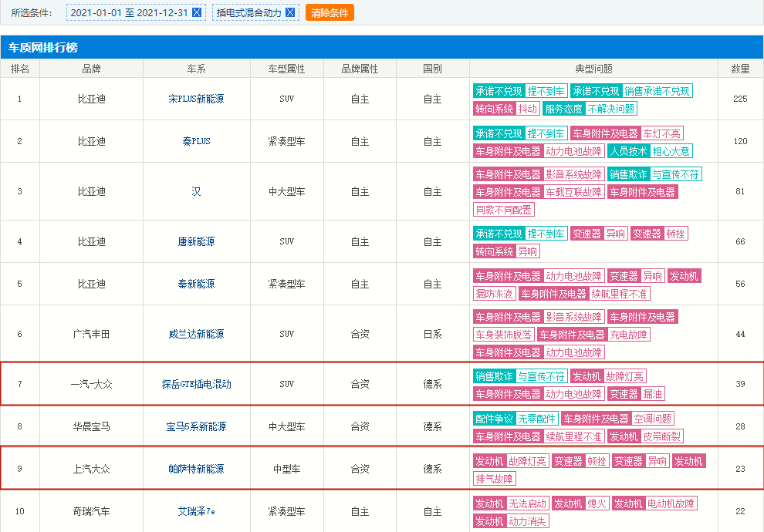The width and height of the screenshot is (764, 532).
Task: Click 转向系统 异响 tag in the 唐新能源 row
Action: click(506, 251)
